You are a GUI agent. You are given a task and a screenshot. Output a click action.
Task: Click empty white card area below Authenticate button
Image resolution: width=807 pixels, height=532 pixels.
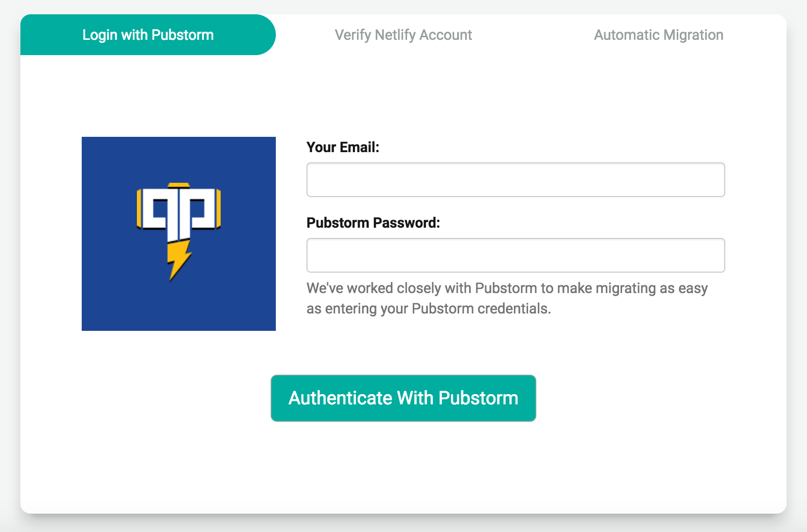pyautogui.click(x=403, y=470)
